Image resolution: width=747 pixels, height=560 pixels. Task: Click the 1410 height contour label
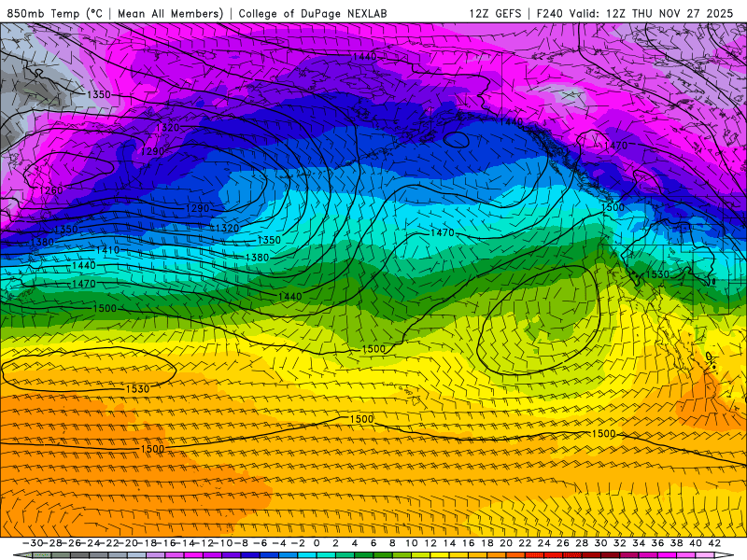pyautogui.click(x=107, y=250)
